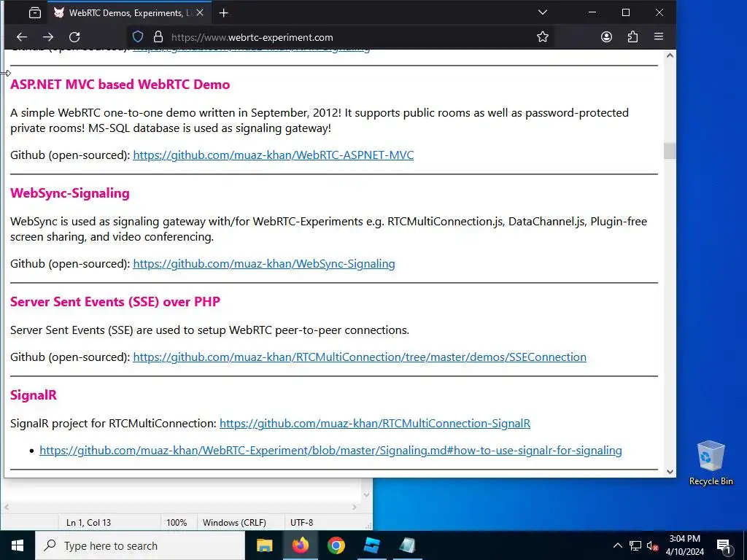Click Ln 1, Col 13 in Notepad status bar
This screenshot has height=560, width=747.
tap(88, 522)
